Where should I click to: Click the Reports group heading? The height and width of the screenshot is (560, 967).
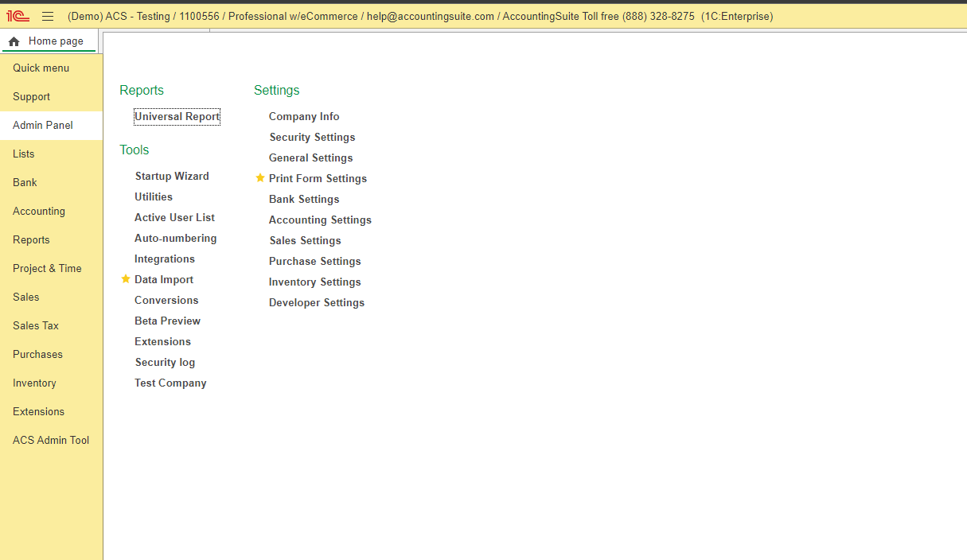[142, 91]
